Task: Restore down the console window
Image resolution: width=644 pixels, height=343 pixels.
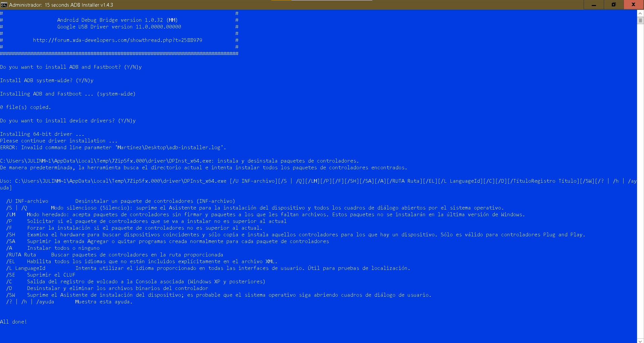Action: coord(613,5)
